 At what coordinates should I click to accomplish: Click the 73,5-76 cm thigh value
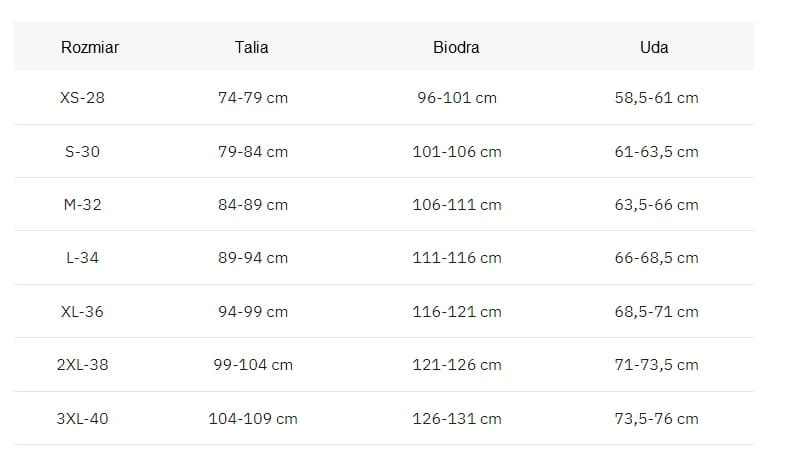click(x=656, y=418)
